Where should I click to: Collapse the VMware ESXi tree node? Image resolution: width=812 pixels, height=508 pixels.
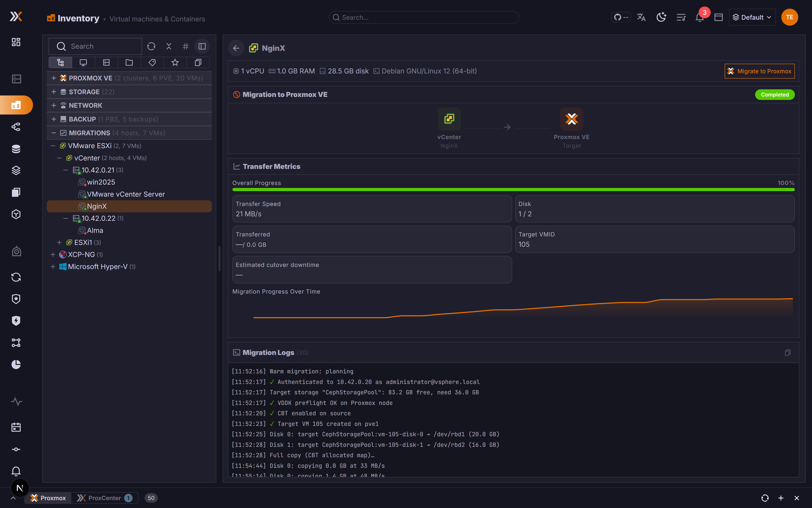[x=53, y=146]
